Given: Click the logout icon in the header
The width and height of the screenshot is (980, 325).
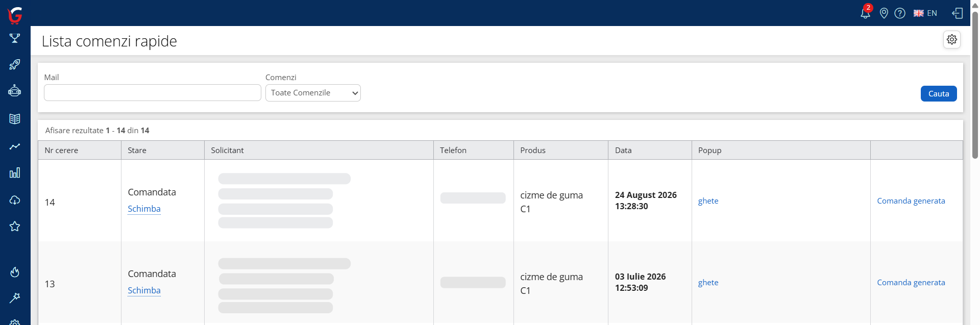Looking at the screenshot, I should click(x=958, y=13).
